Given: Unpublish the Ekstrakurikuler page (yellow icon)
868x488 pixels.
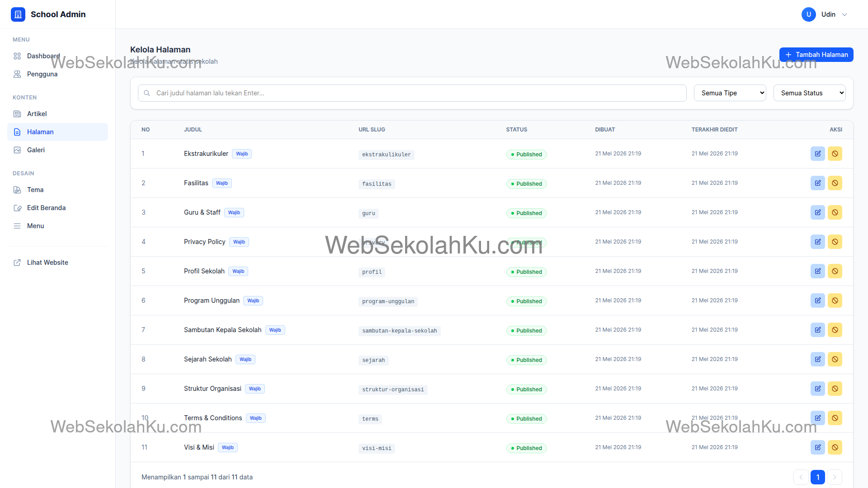Looking at the screenshot, I should coord(835,154).
